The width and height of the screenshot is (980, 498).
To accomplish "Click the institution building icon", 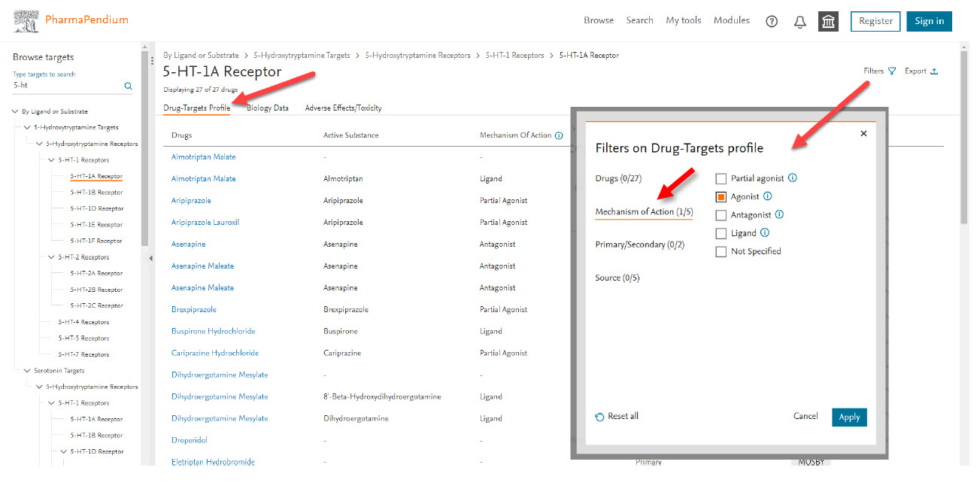I will pyautogui.click(x=828, y=21).
